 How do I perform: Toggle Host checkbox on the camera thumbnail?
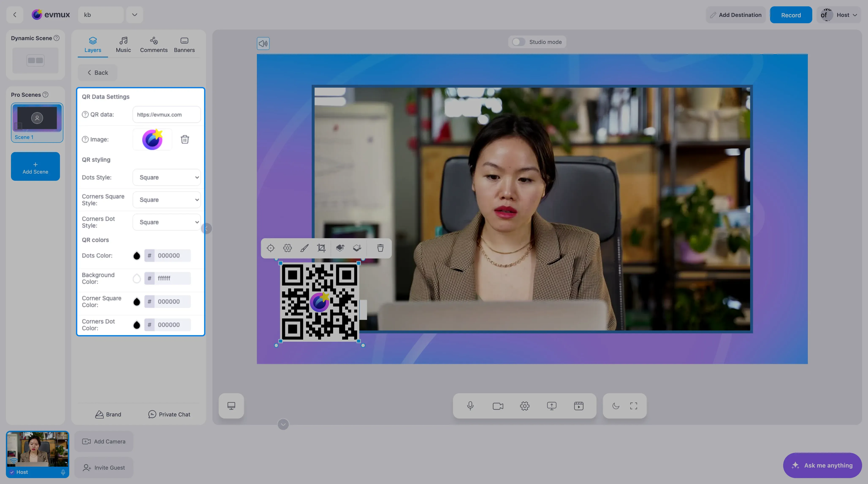12,472
